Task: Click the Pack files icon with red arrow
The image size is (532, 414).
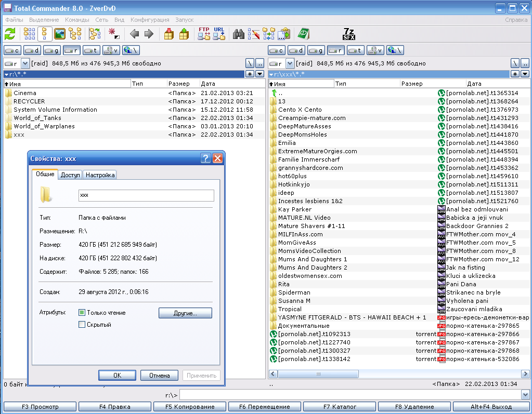Action: coord(169,34)
